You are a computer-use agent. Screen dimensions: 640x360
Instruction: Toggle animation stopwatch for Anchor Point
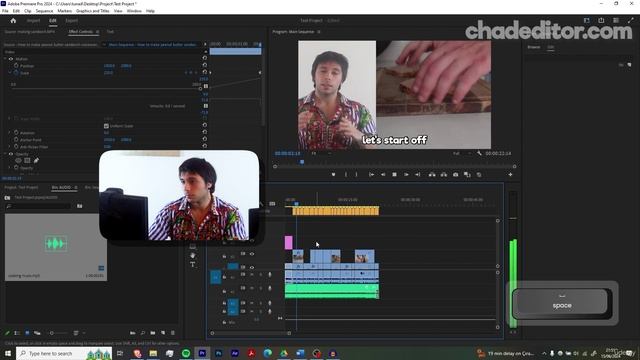point(16,140)
